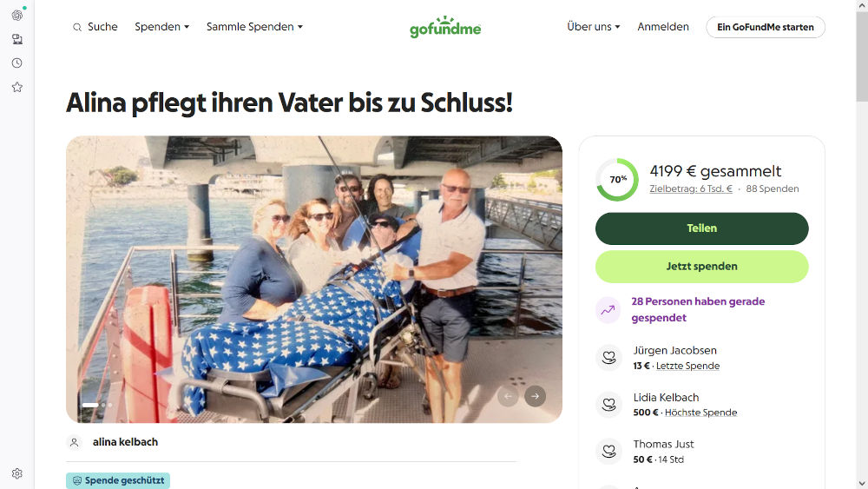This screenshot has height=489, width=868.
Task: Click the organizer avatar icon beside alina kelbach
Action: (74, 442)
